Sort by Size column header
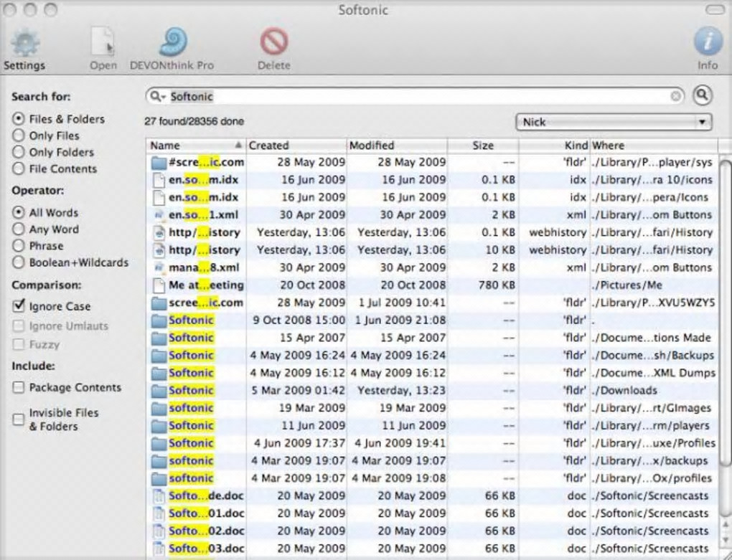Viewport: 732px width, 560px height. pos(483,146)
